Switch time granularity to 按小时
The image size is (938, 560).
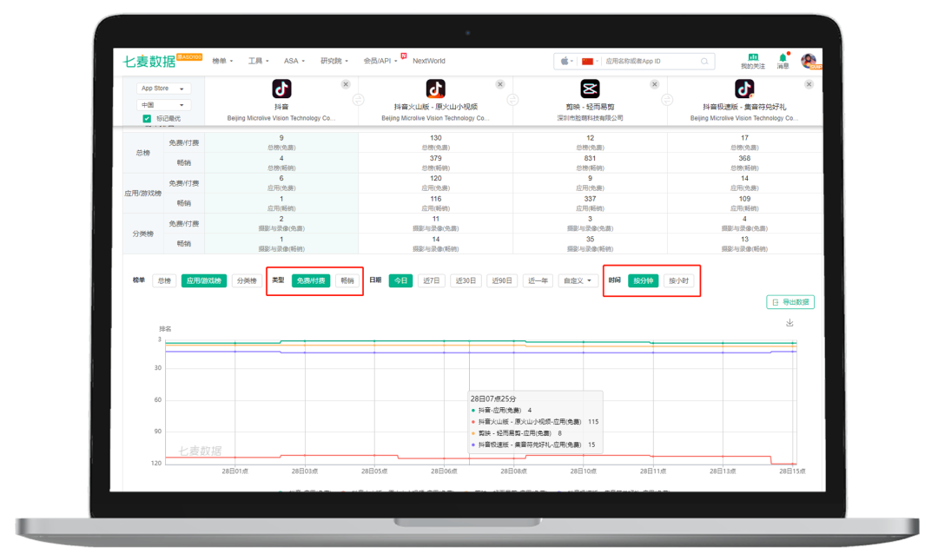[x=678, y=280]
